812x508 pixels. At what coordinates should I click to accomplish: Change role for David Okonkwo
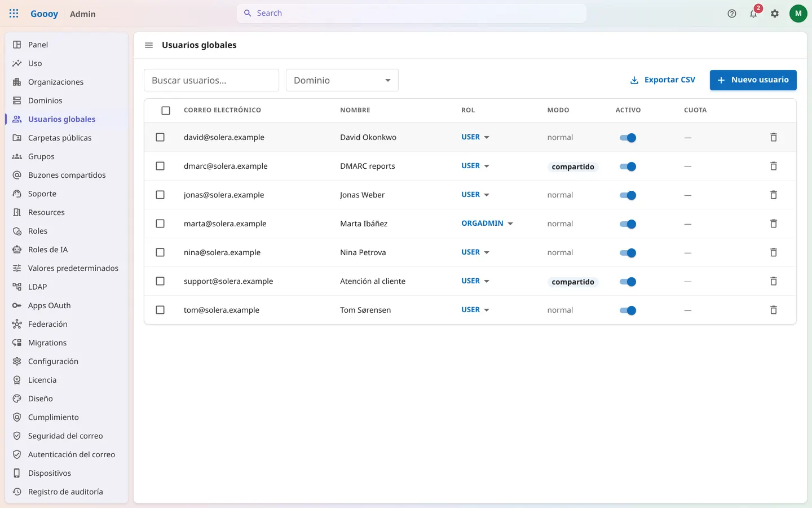[475, 137]
